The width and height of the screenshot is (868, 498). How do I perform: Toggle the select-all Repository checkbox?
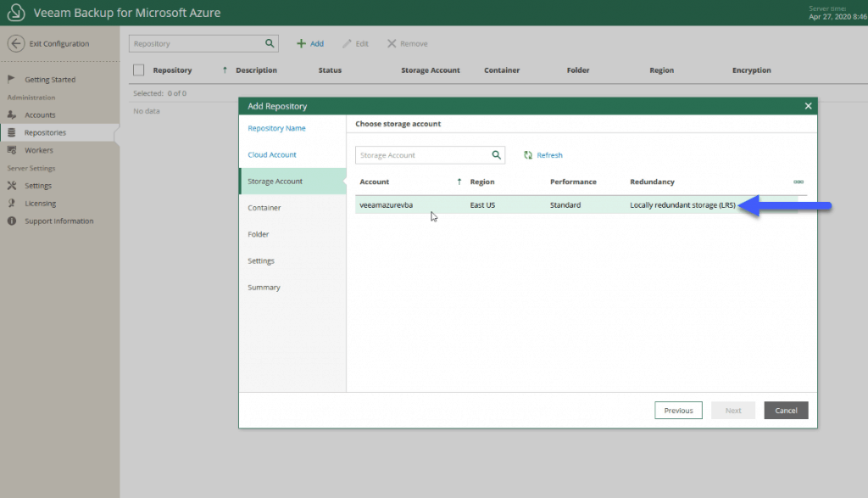138,70
